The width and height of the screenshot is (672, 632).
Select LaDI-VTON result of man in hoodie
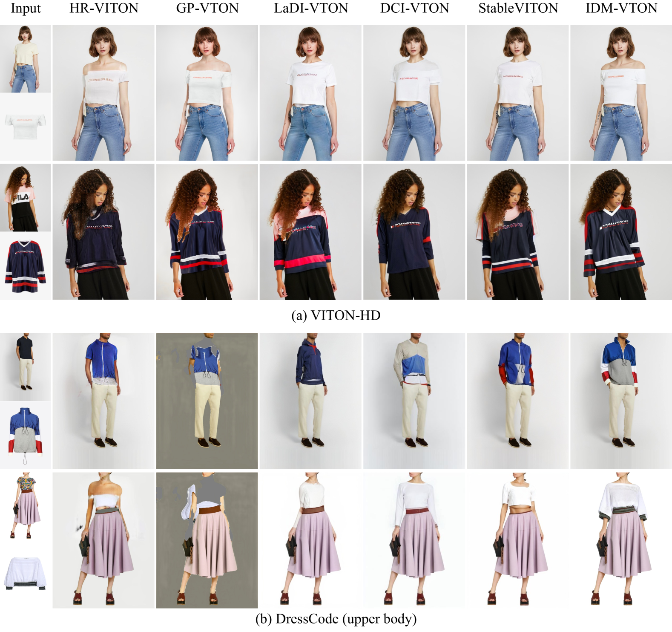[x=310, y=401]
